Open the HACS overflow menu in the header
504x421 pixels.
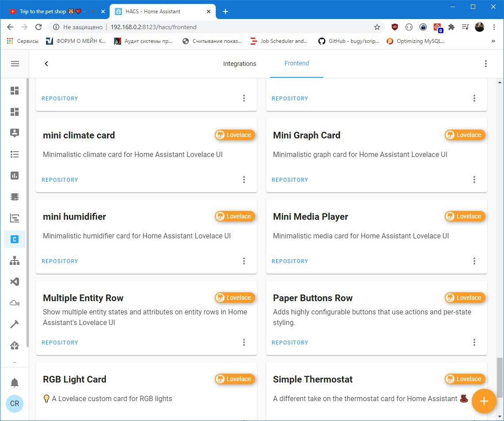coord(486,64)
